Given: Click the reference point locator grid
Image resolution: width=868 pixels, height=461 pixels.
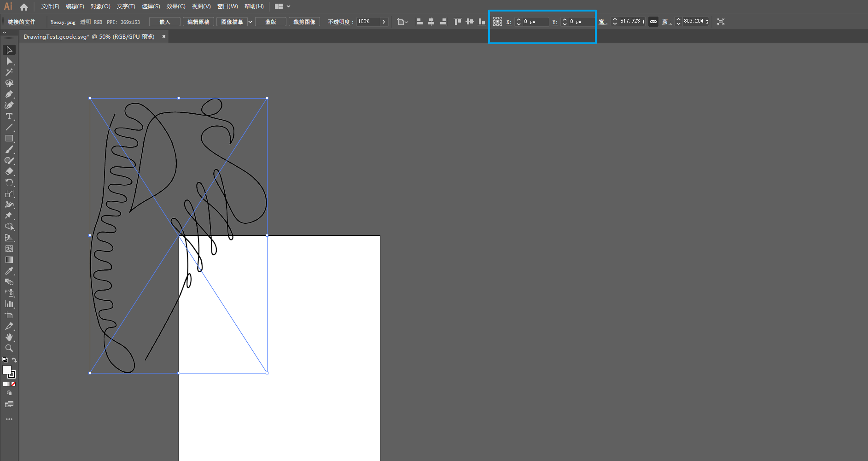Looking at the screenshot, I should 497,22.
